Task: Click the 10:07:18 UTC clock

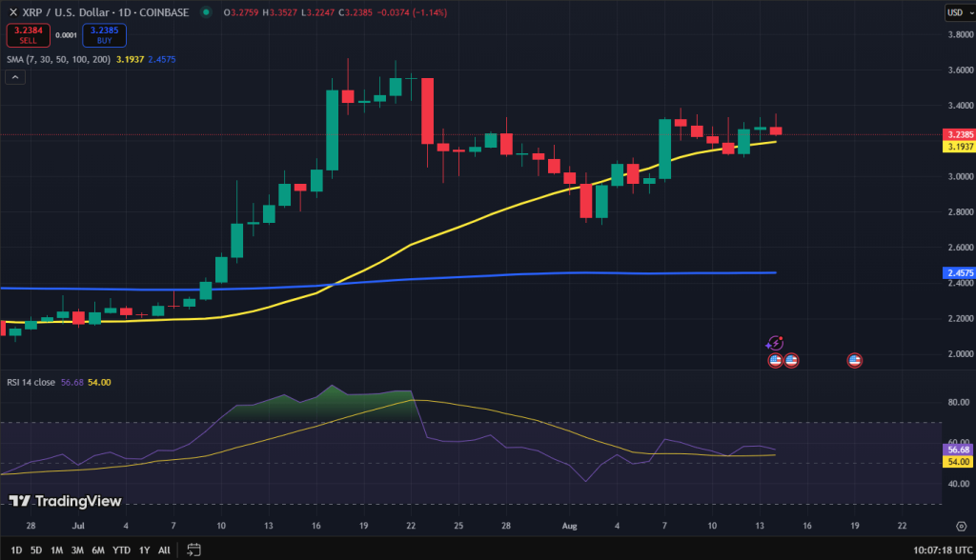Action: [x=943, y=550]
